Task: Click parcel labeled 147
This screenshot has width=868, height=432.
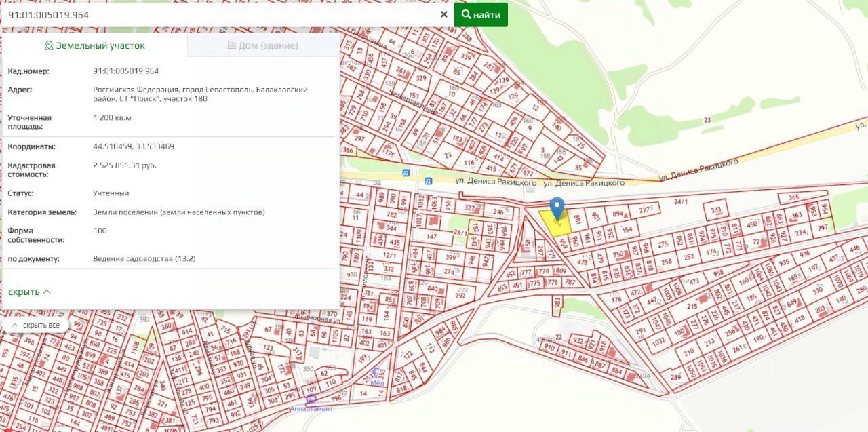Action: (431, 237)
